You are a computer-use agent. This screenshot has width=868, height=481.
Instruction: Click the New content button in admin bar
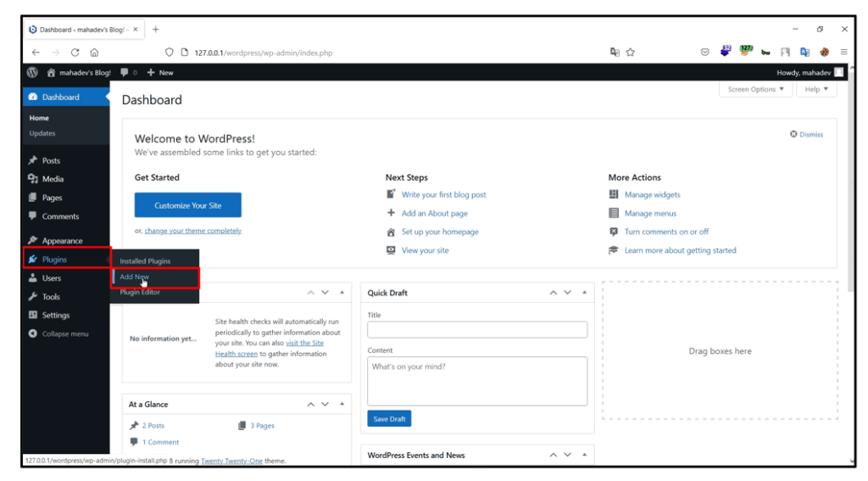160,73
